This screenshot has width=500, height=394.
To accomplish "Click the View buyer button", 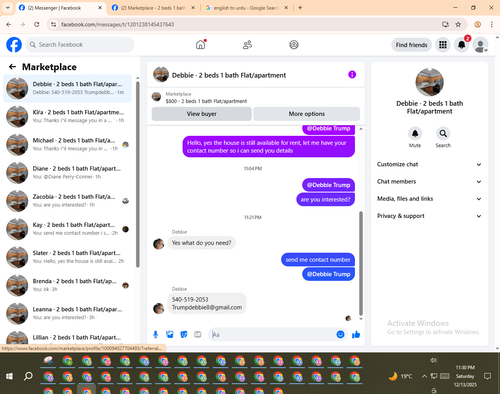I will pyautogui.click(x=202, y=114).
